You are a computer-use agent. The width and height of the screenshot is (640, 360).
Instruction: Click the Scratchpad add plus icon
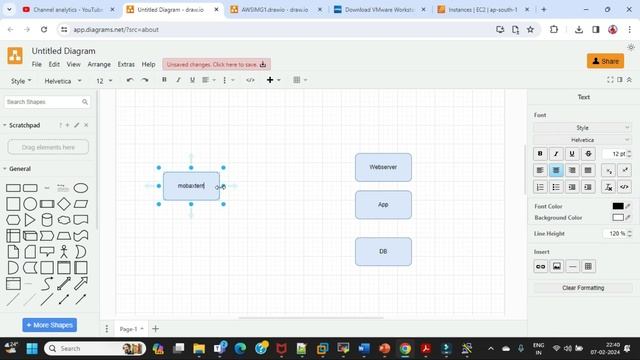(x=68, y=125)
